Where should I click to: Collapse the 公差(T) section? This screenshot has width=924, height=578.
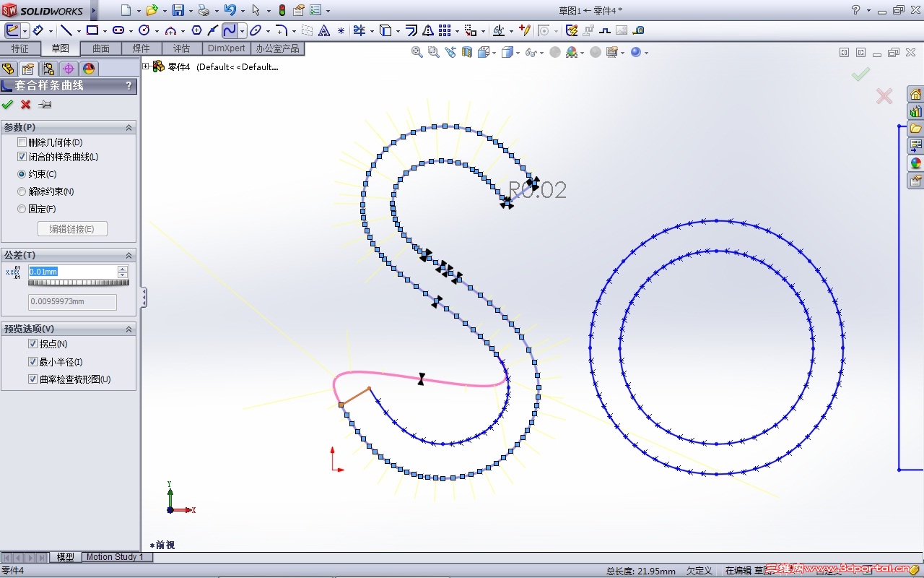129,255
